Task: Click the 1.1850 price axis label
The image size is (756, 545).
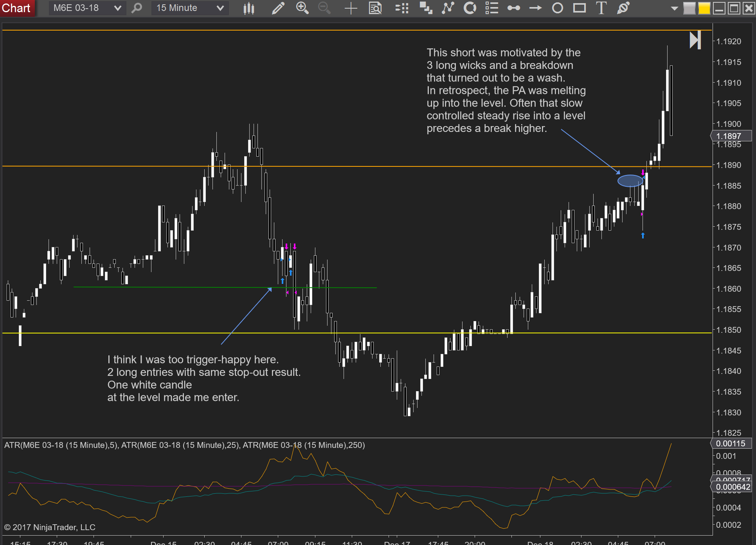Action: (729, 330)
